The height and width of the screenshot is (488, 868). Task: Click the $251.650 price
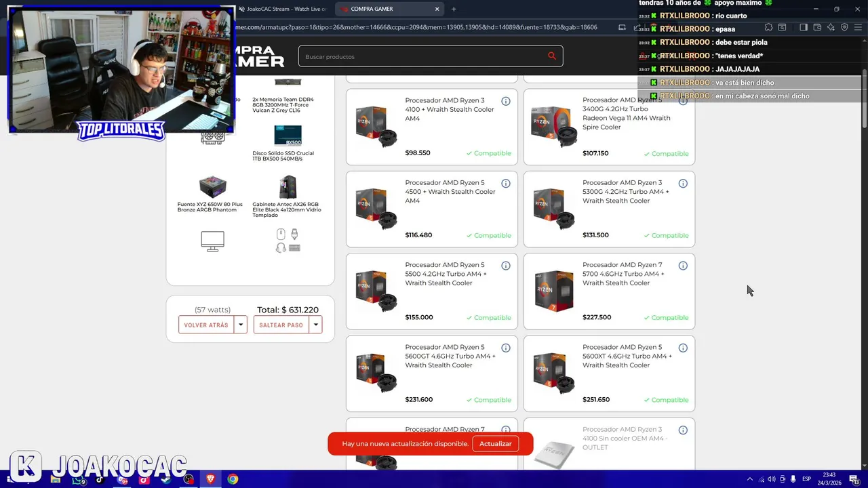[x=596, y=400]
